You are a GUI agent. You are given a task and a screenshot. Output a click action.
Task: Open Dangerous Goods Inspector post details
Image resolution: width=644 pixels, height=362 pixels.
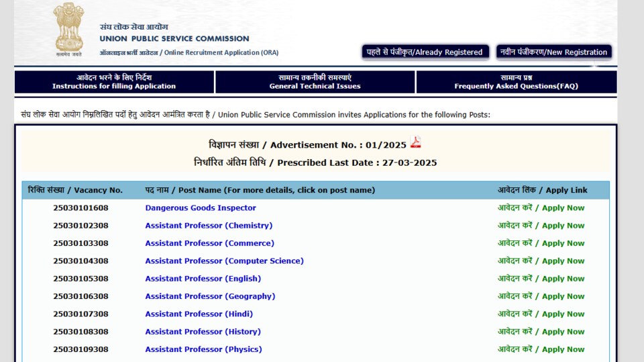click(201, 208)
